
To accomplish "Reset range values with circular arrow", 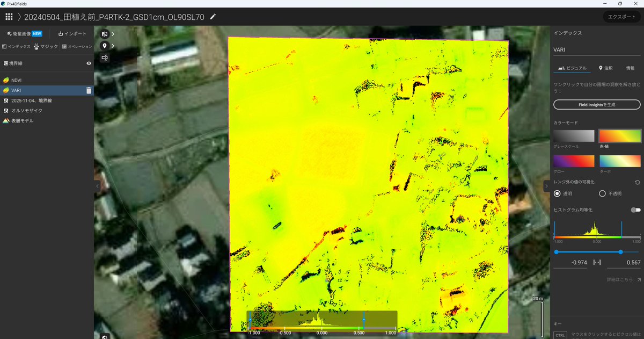I will tap(637, 182).
